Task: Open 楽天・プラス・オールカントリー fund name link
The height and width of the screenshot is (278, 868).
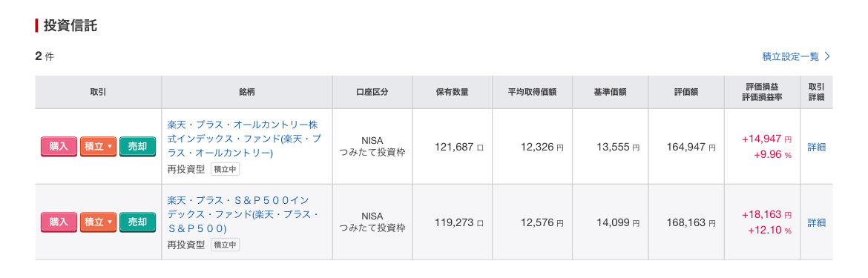Action: tap(244, 139)
